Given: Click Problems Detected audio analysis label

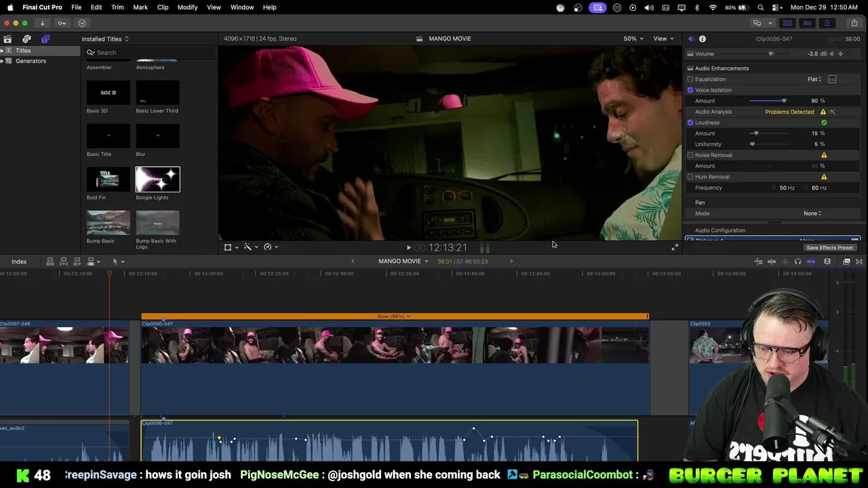Looking at the screenshot, I should tap(789, 112).
